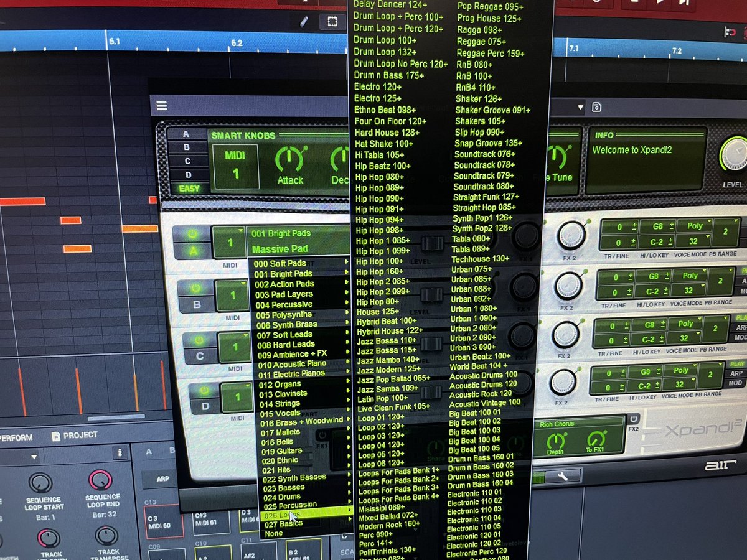Choose Hip Hop 080+ loop
This screenshot has height=560, width=747.
[x=379, y=177]
